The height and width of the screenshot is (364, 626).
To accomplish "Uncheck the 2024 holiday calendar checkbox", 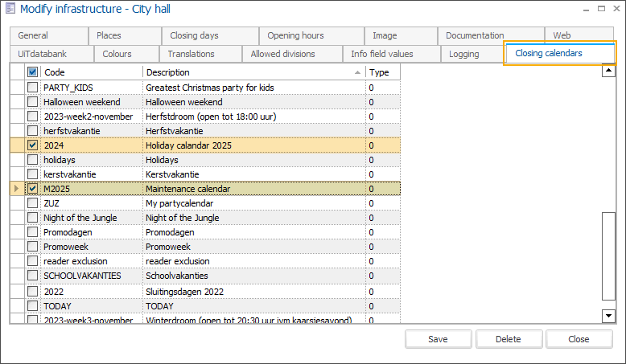I will pyautogui.click(x=32, y=145).
